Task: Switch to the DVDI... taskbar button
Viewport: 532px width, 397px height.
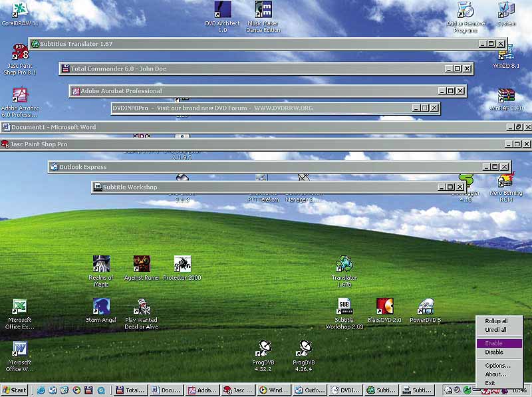Action: tap(346, 390)
